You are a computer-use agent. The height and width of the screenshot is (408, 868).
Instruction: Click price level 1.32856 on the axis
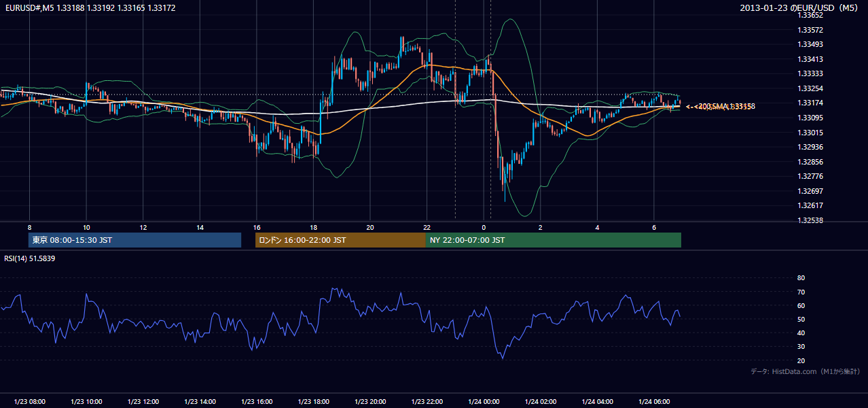click(x=810, y=162)
